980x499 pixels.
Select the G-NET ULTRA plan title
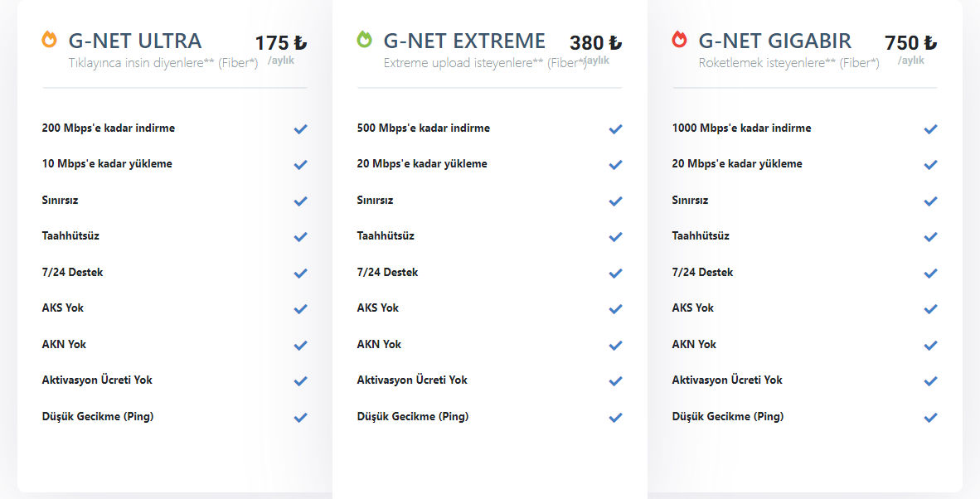click(x=134, y=41)
